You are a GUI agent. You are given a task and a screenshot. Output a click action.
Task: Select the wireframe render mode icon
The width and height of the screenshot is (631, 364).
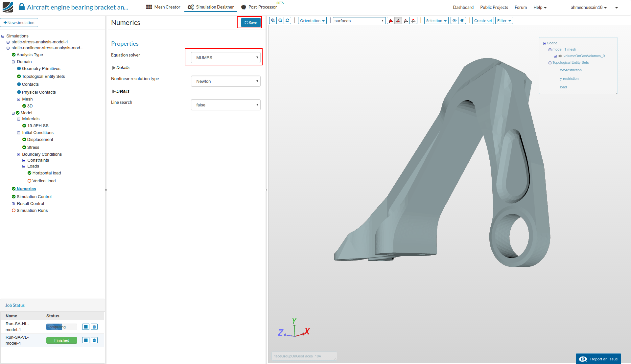[x=406, y=21]
